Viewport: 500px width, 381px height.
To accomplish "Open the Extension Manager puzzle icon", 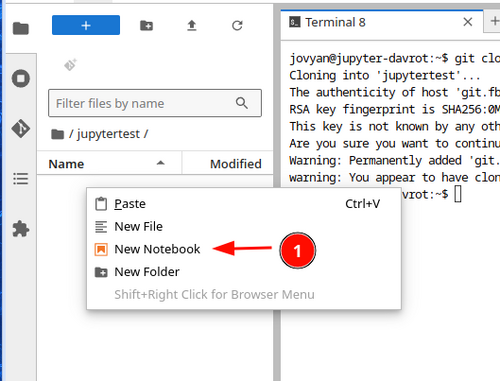I will coord(21,229).
